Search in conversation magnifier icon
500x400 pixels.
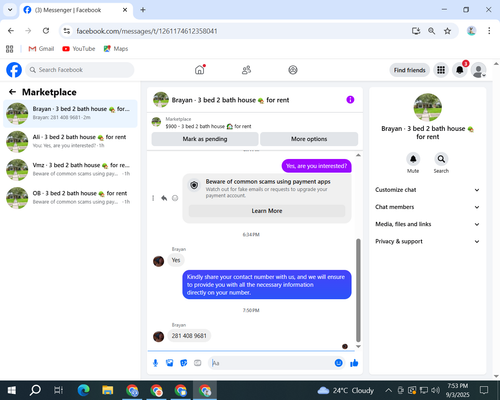[x=441, y=159]
